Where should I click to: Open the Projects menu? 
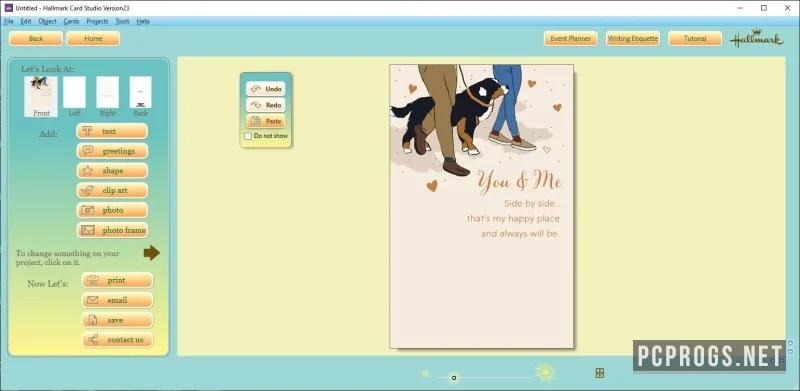(x=97, y=21)
